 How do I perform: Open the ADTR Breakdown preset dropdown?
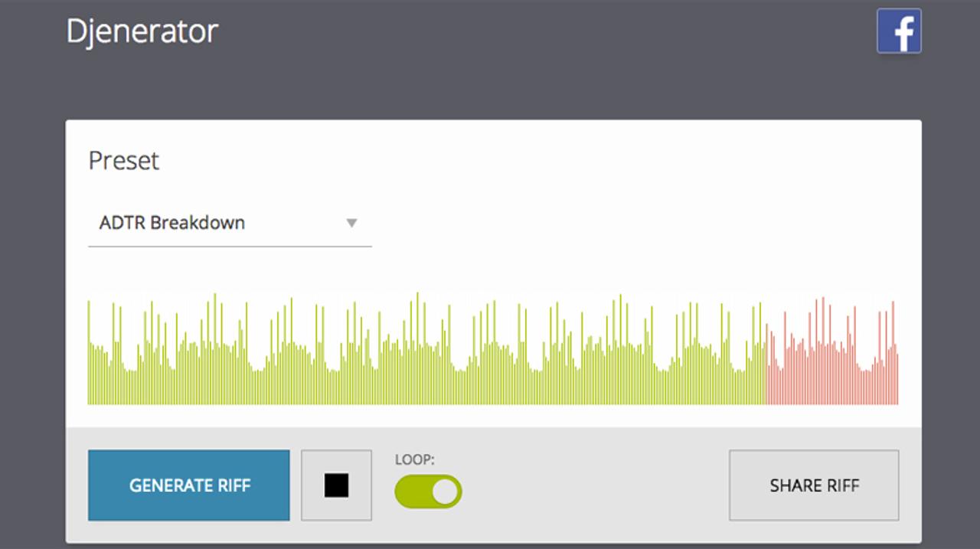coord(230,224)
